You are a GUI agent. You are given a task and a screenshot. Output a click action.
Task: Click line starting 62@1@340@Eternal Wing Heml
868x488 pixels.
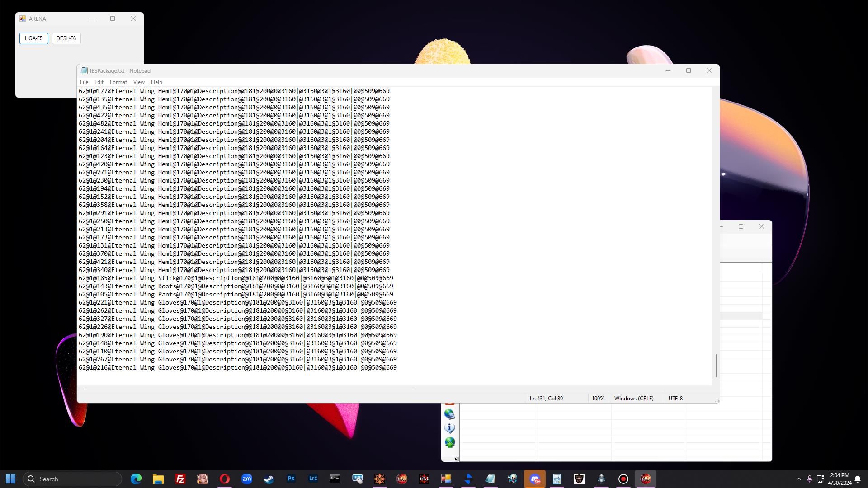(234, 270)
